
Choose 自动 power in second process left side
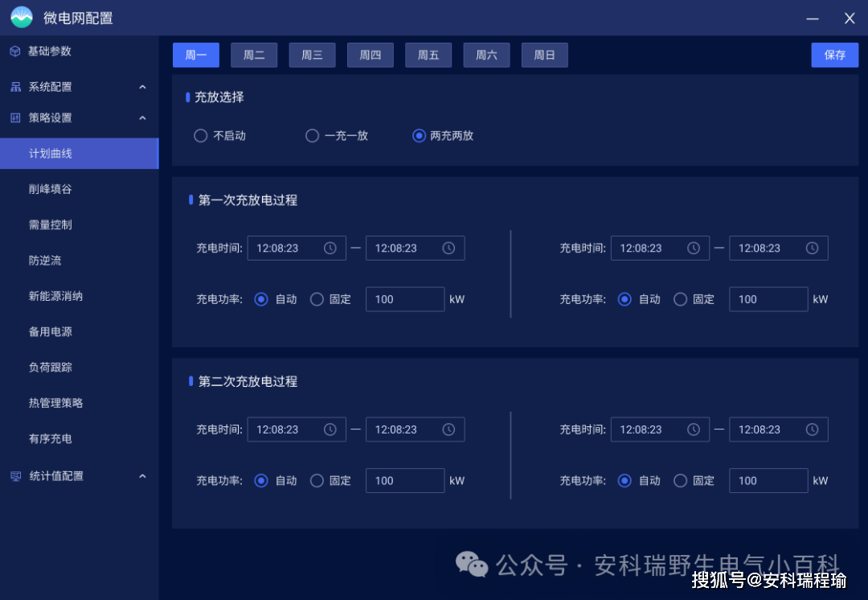pyautogui.click(x=261, y=480)
